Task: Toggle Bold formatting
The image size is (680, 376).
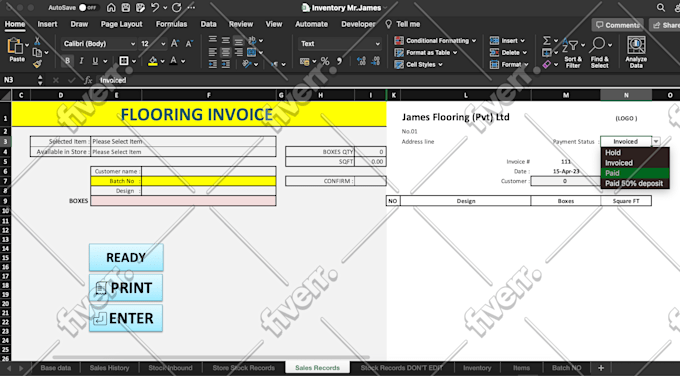Action: coord(67,61)
